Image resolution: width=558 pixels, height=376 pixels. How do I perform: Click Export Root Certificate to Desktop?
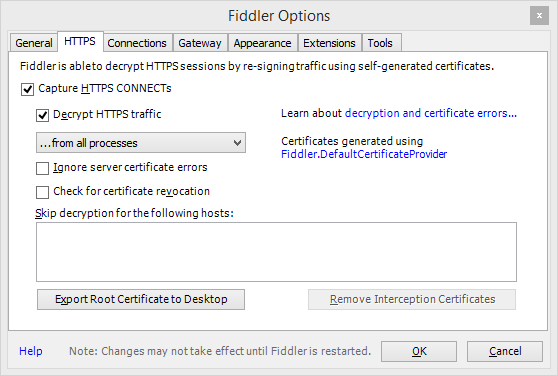(141, 299)
